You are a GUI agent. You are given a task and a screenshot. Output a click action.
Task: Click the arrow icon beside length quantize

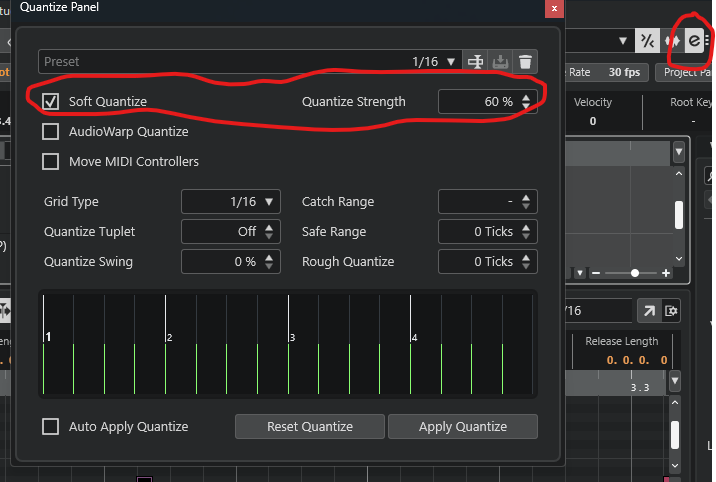point(648,311)
